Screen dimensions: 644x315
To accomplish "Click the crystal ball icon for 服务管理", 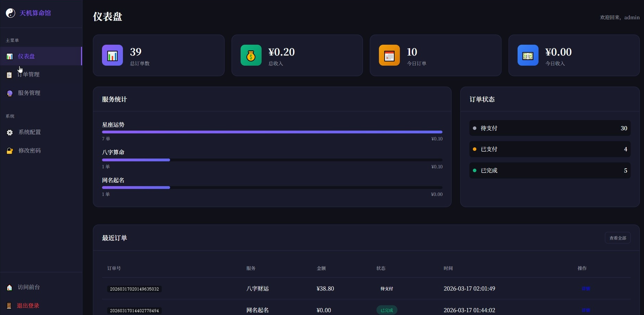I will [10, 93].
